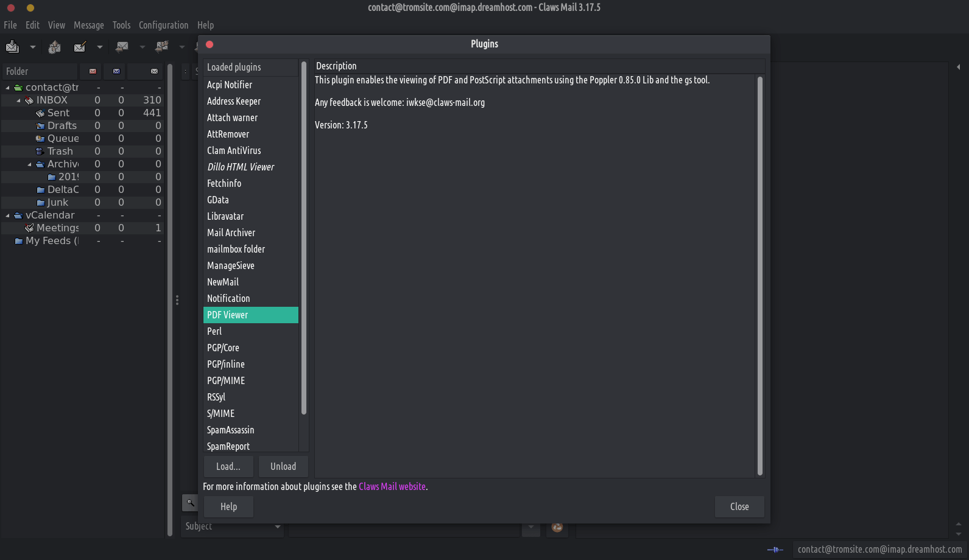Viewport: 969px width, 560px height.
Task: Click the Description pane vertical scrollbar
Action: pyautogui.click(x=759, y=276)
